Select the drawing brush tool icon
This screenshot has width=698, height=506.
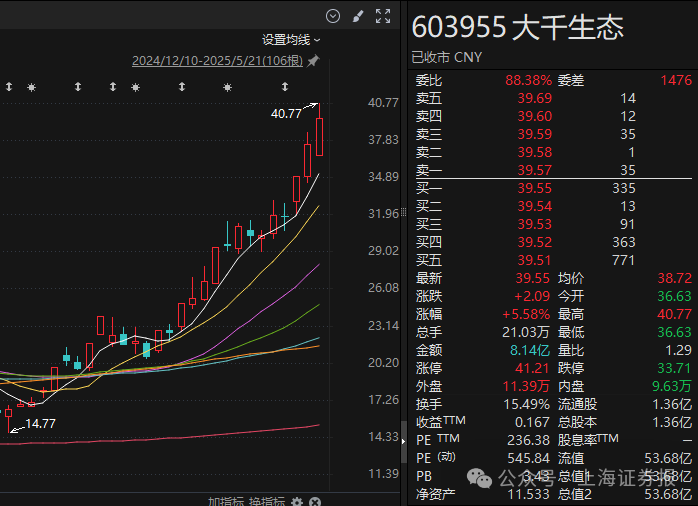coord(358,16)
